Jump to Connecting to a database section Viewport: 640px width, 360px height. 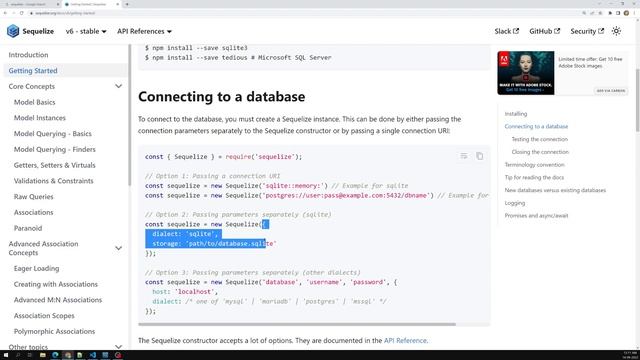coord(536,126)
